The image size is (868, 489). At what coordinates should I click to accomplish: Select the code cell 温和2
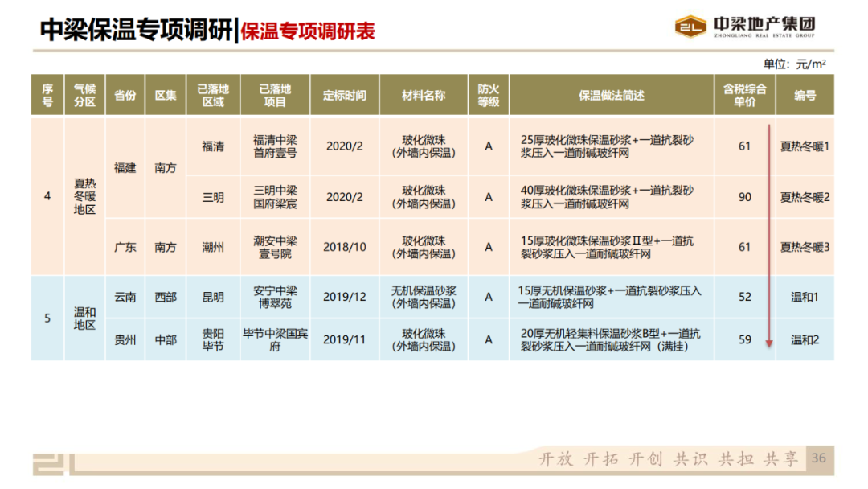[x=805, y=339]
